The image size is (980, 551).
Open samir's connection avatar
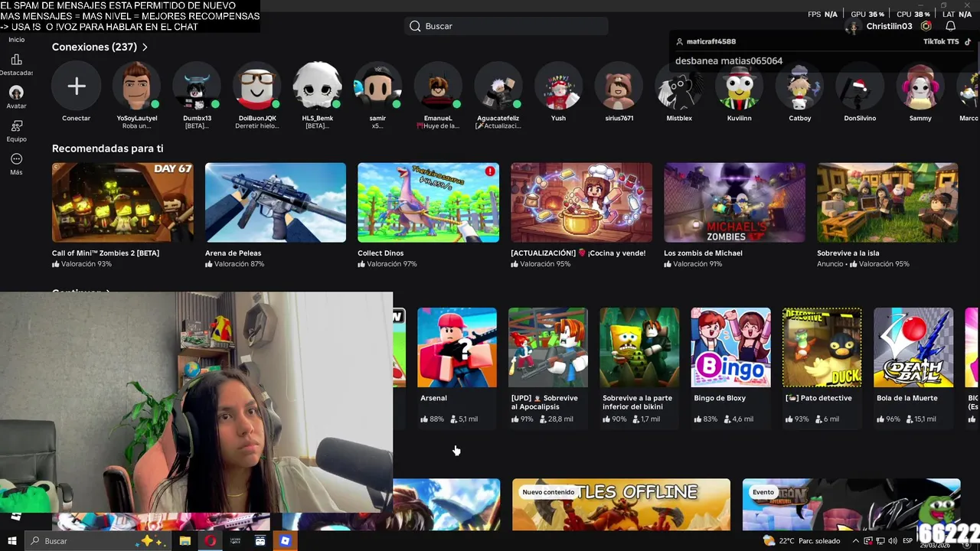coord(377,86)
